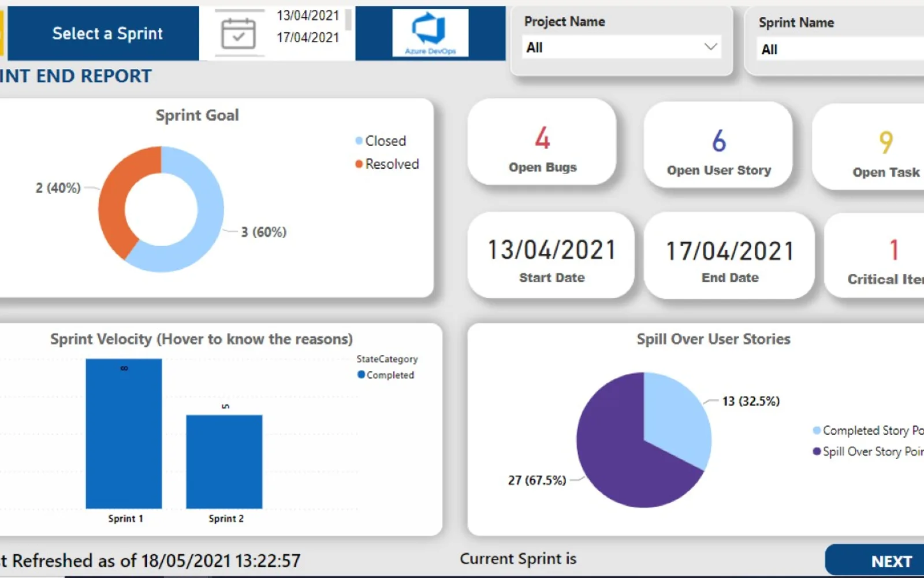924x578 pixels.
Task: Select the Open Task card
Action: [869, 147]
